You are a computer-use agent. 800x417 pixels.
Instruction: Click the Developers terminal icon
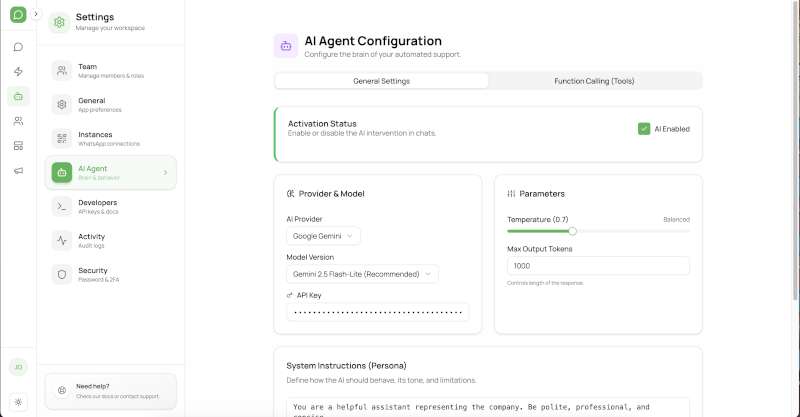tap(62, 207)
